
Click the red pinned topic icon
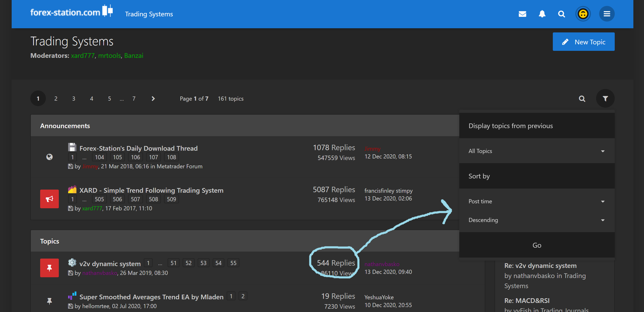pos(49,268)
